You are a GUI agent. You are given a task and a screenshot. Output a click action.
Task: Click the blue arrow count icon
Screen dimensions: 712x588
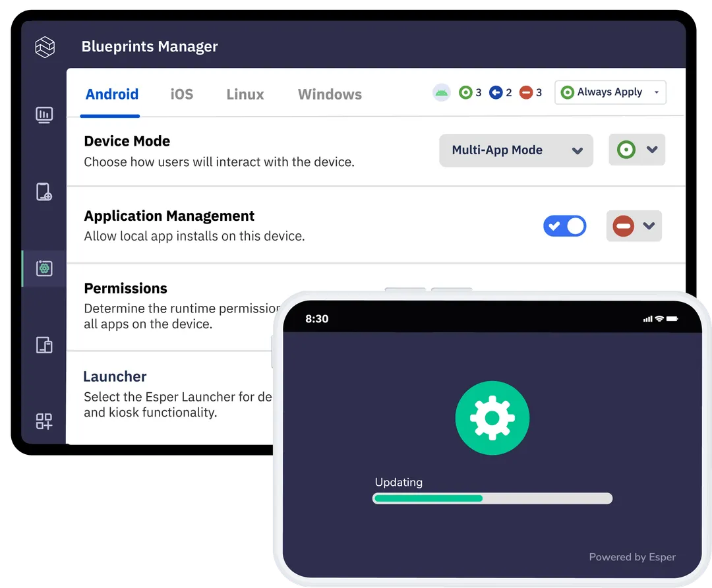(496, 93)
